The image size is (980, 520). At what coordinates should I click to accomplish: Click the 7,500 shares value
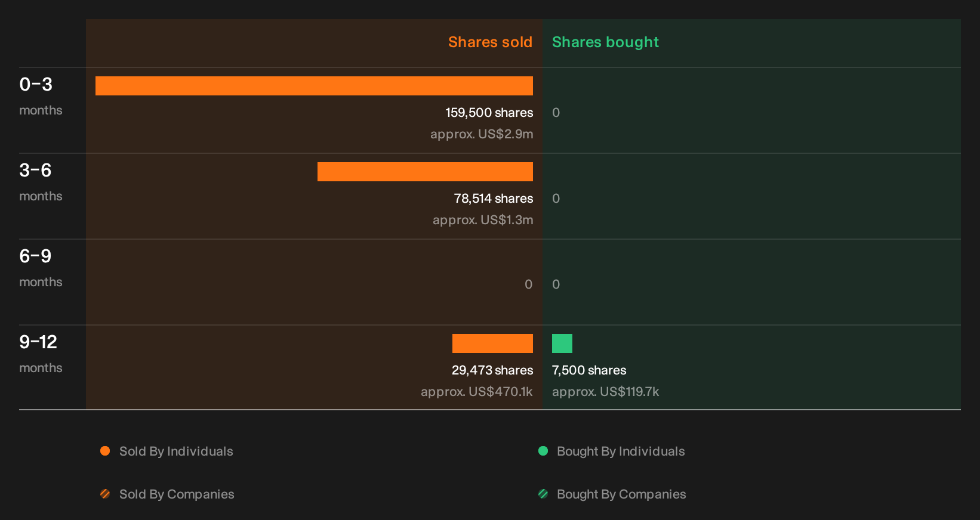click(x=589, y=370)
